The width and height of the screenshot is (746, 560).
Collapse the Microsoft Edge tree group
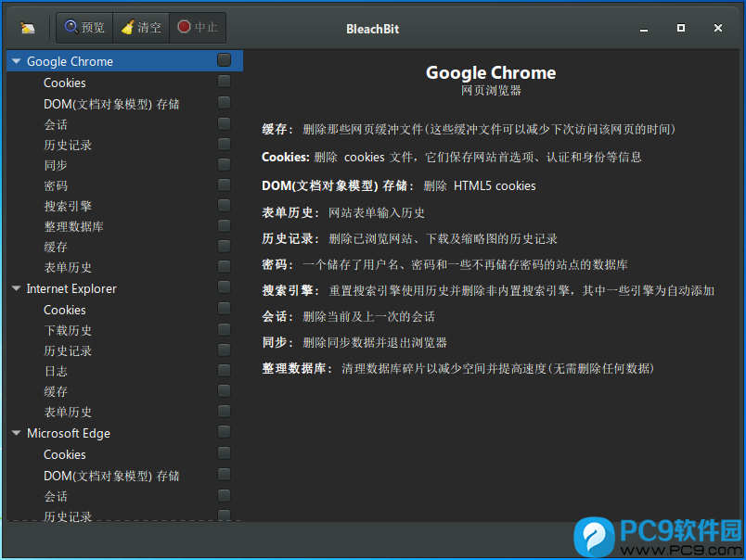point(16,433)
